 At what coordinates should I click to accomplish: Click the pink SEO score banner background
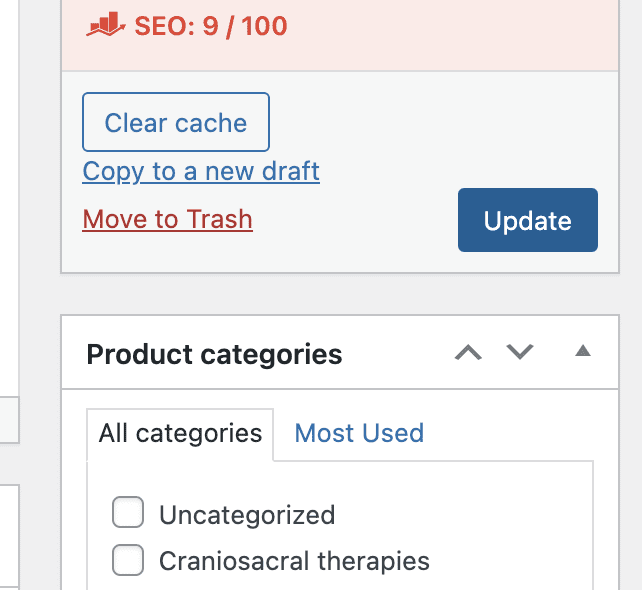[450, 37]
